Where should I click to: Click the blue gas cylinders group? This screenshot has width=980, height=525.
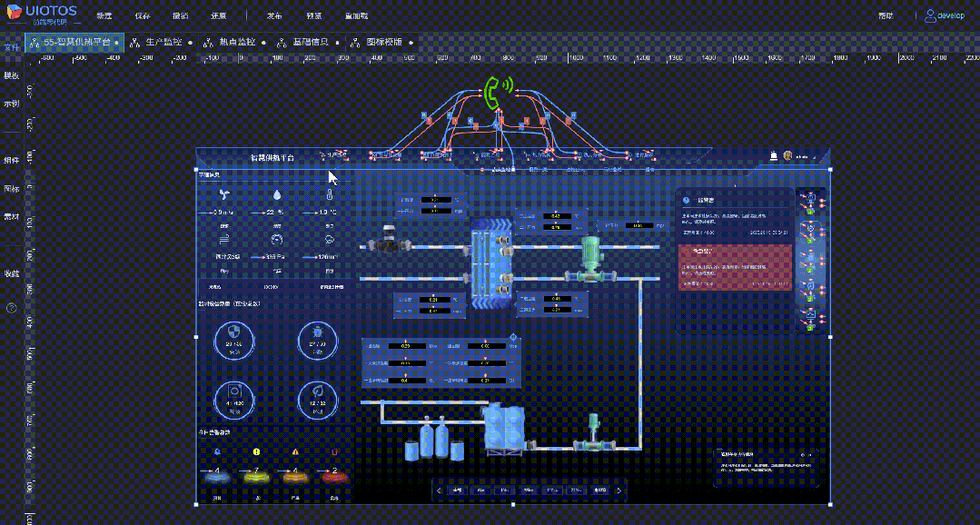tap(434, 439)
